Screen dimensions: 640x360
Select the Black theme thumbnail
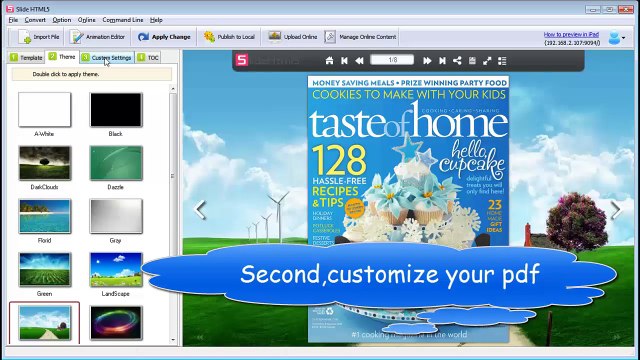(x=116, y=110)
